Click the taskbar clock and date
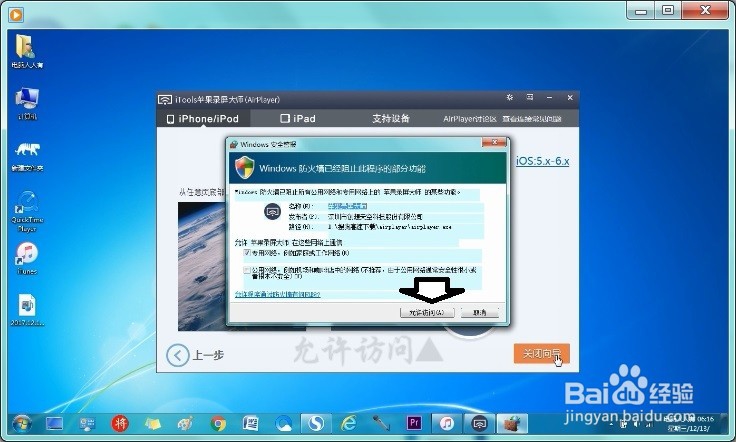Image resolution: width=736 pixels, height=442 pixels. coord(690,424)
